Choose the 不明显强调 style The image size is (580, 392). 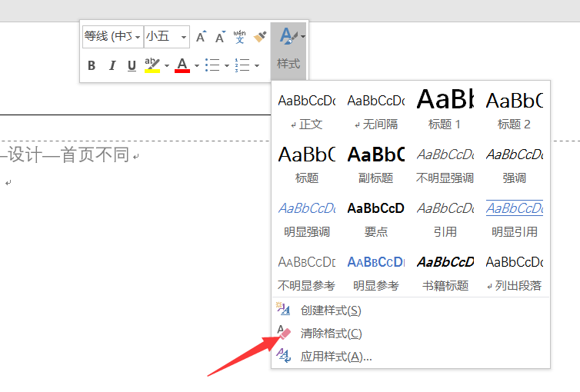tap(445, 164)
